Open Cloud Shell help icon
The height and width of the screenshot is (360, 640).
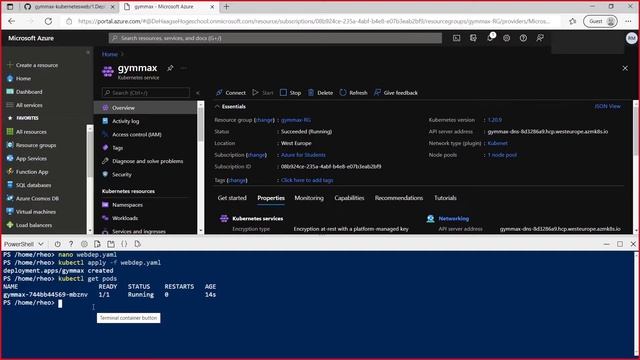click(71, 244)
